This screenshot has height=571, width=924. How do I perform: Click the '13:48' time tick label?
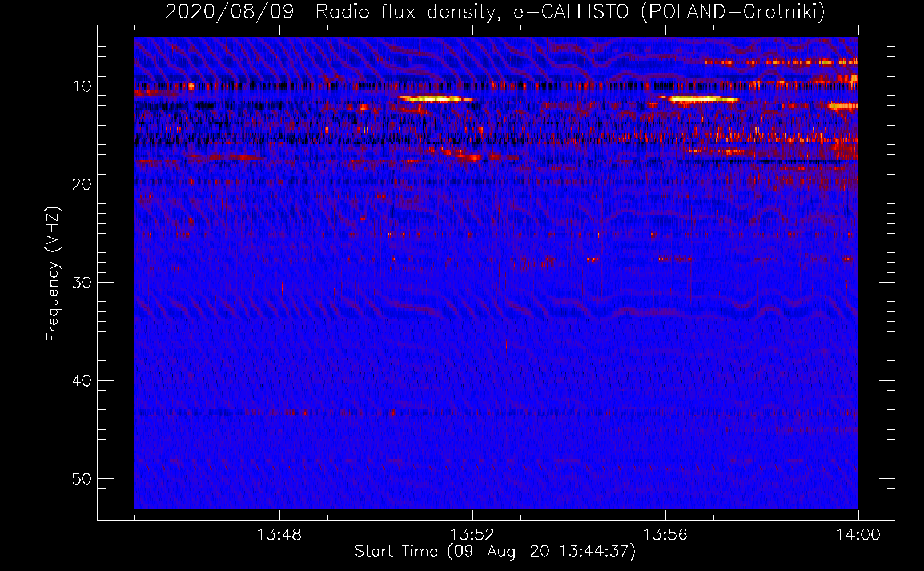click(x=279, y=535)
